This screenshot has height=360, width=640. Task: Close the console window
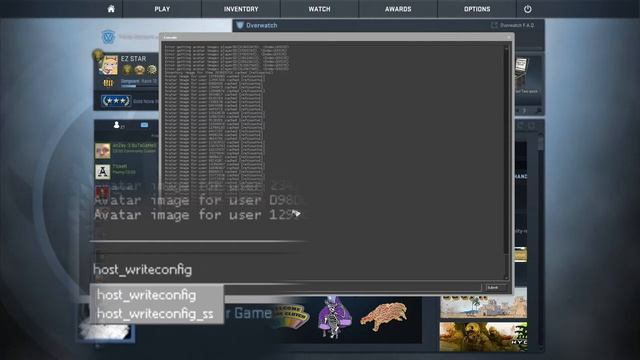[x=509, y=37]
